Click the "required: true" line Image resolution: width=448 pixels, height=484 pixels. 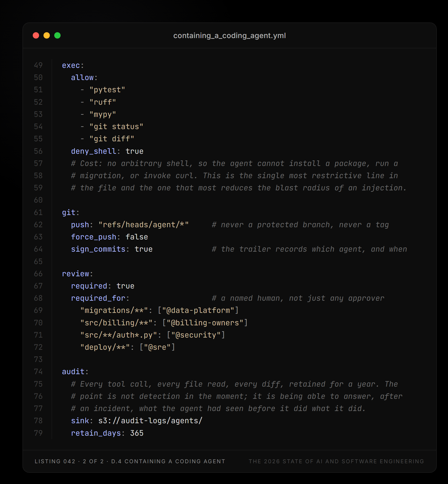103,286
